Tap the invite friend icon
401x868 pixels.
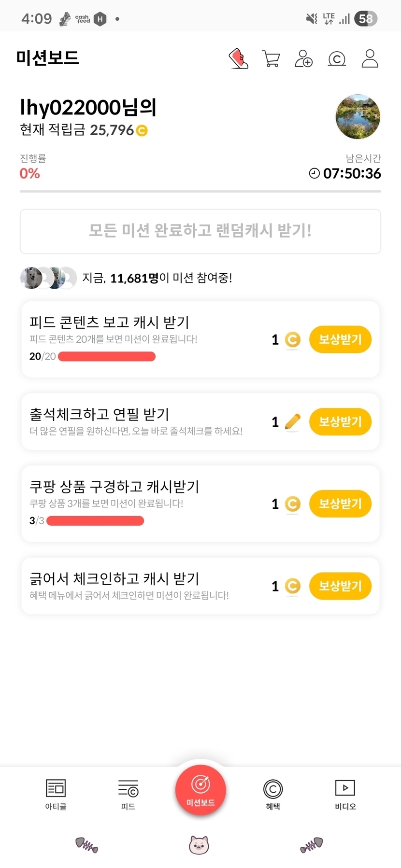click(x=304, y=59)
